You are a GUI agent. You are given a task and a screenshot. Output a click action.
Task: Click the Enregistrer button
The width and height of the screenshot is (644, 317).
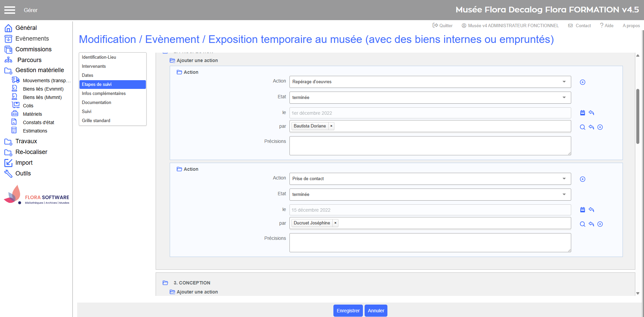click(x=348, y=311)
